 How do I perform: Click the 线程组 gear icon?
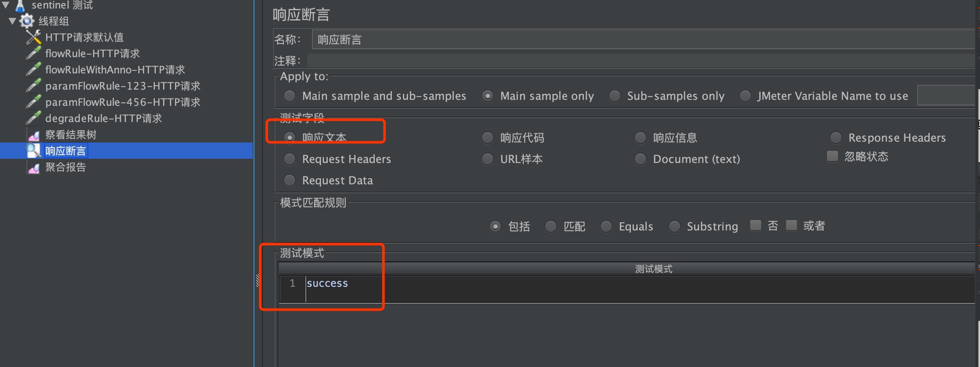point(26,21)
